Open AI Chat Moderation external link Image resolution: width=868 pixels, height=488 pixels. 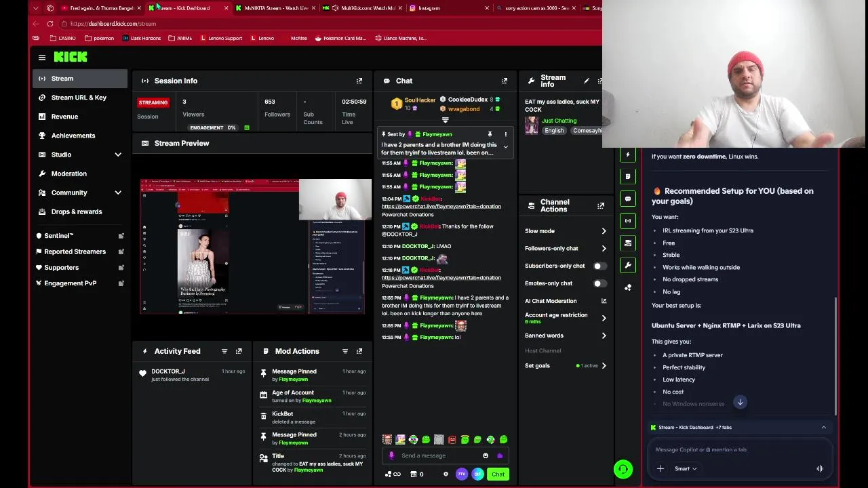(x=604, y=301)
